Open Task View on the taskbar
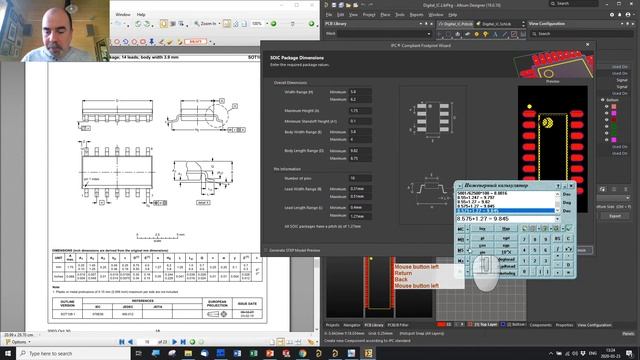The width and height of the screenshot is (640, 360). click(138, 353)
